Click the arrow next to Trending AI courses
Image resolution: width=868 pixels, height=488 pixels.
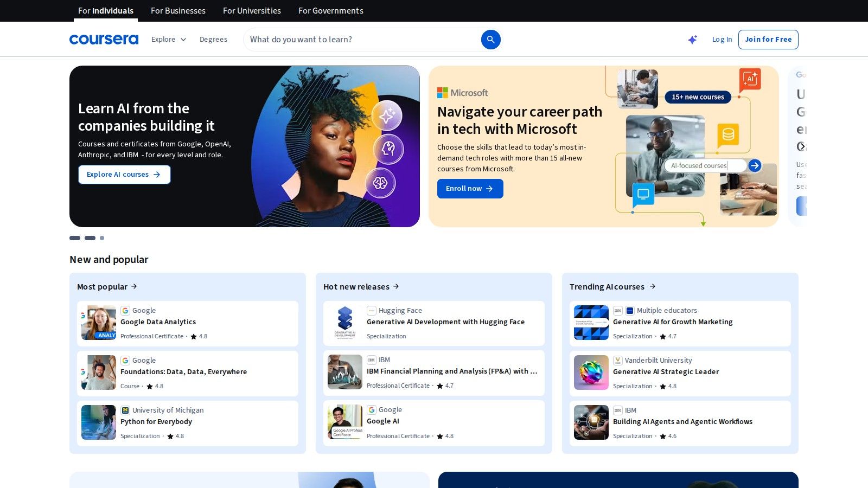[653, 286]
